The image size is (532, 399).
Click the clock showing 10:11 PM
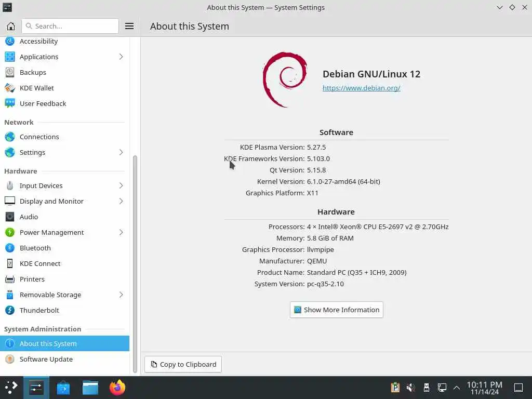click(485, 388)
